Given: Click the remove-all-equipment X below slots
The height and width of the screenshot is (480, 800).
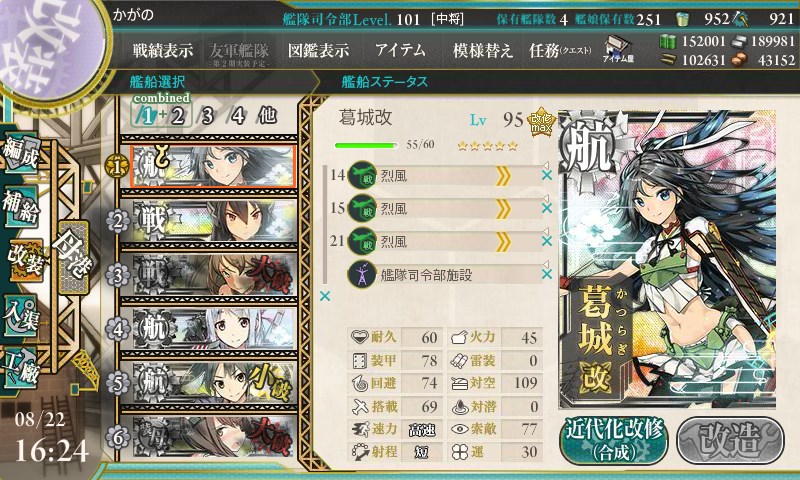Looking at the screenshot, I should click(324, 296).
